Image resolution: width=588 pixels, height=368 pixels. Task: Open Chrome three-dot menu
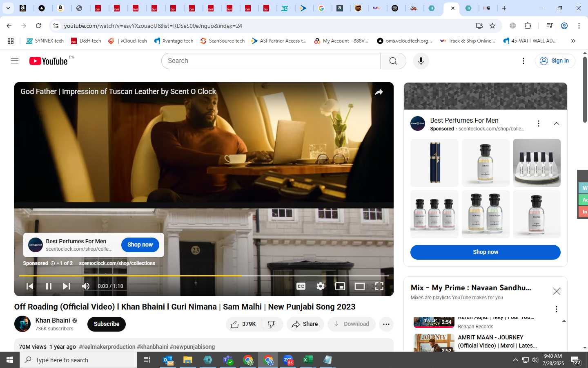pyautogui.click(x=579, y=26)
